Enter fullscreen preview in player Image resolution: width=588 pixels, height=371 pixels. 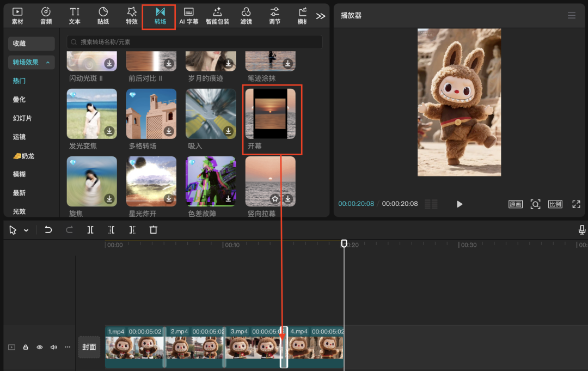click(x=576, y=204)
